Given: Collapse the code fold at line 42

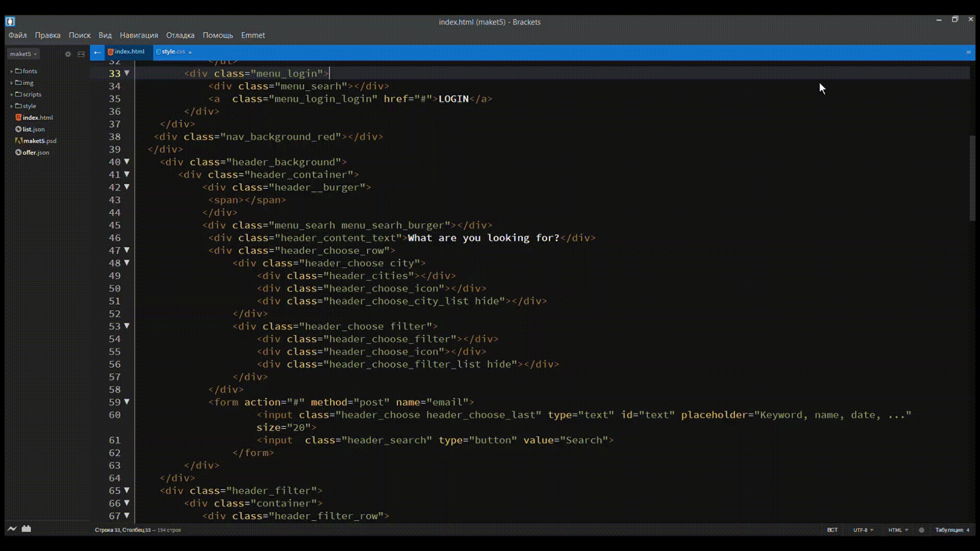Looking at the screenshot, I should (127, 187).
